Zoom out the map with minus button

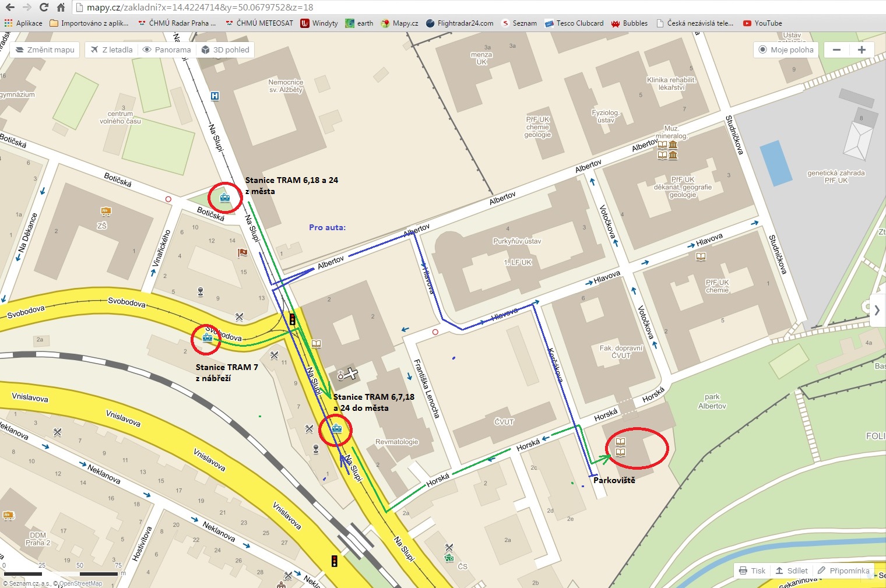(836, 50)
